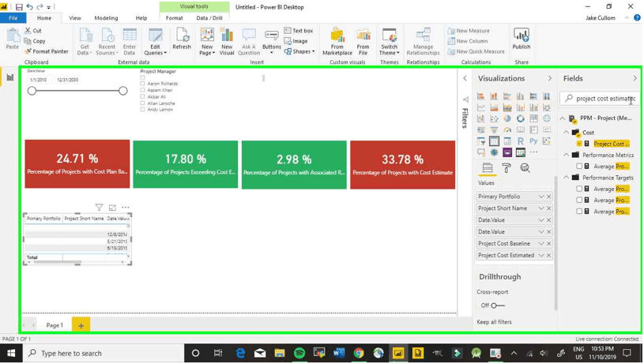Collapse the Visualizations pane arrow
644x364 pixels.
pyautogui.click(x=549, y=78)
